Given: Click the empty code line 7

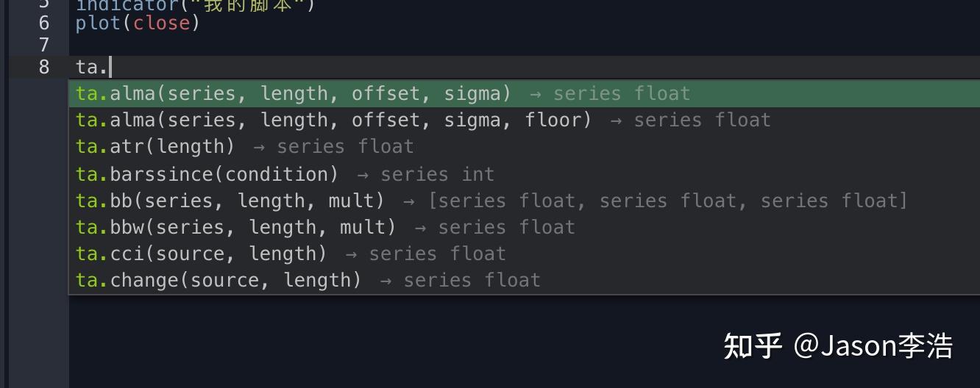Looking at the screenshot, I should click(294, 45).
